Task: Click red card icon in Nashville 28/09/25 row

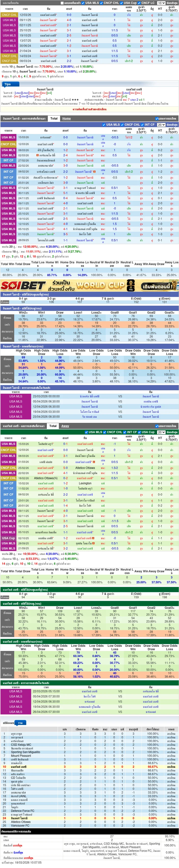Action: [93, 543]
